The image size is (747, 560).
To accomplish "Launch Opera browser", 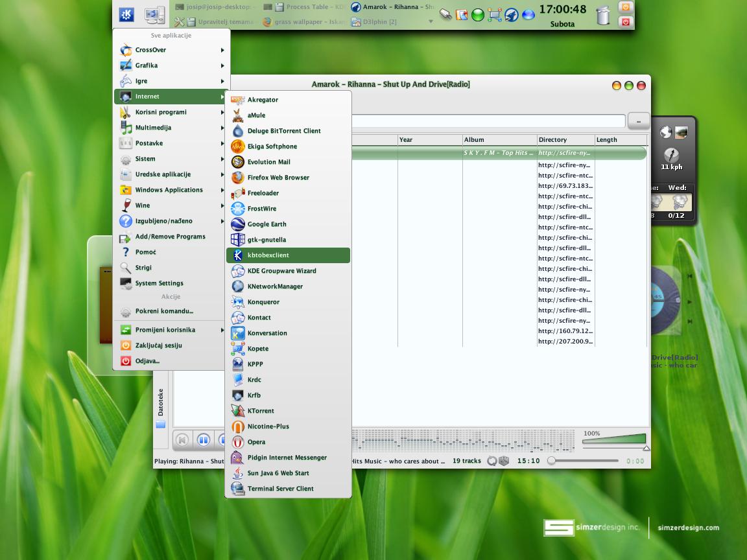I will pyautogui.click(x=288, y=442).
